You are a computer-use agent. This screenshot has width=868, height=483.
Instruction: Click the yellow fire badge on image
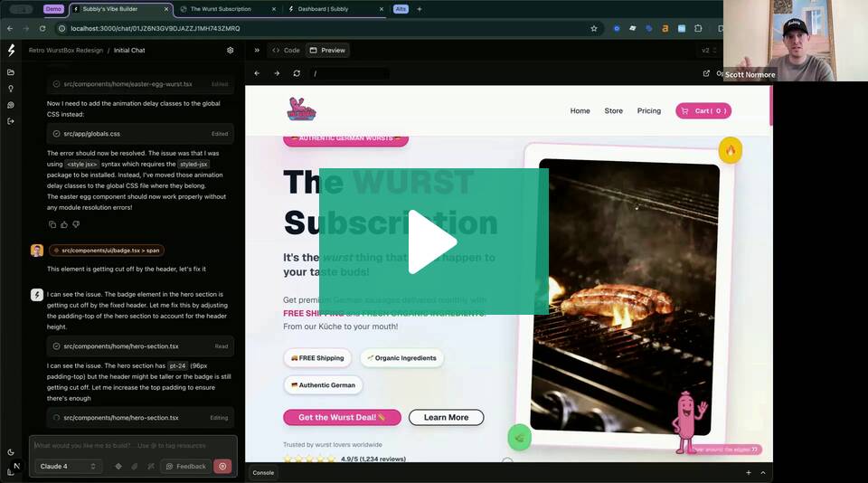coord(731,150)
